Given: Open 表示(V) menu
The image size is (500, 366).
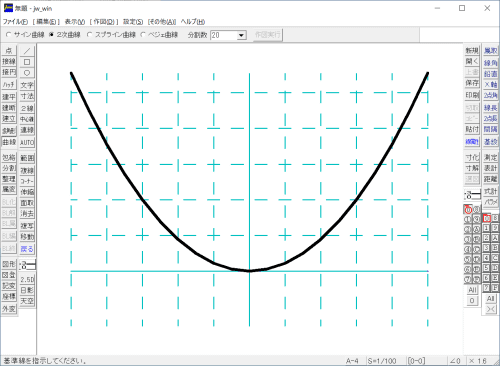Looking at the screenshot, I should 75,22.
